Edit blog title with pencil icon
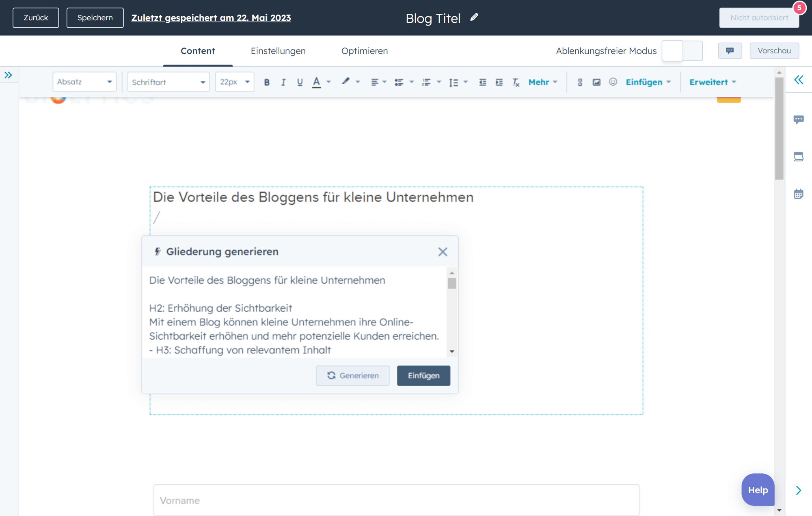812x516 pixels. [474, 17]
